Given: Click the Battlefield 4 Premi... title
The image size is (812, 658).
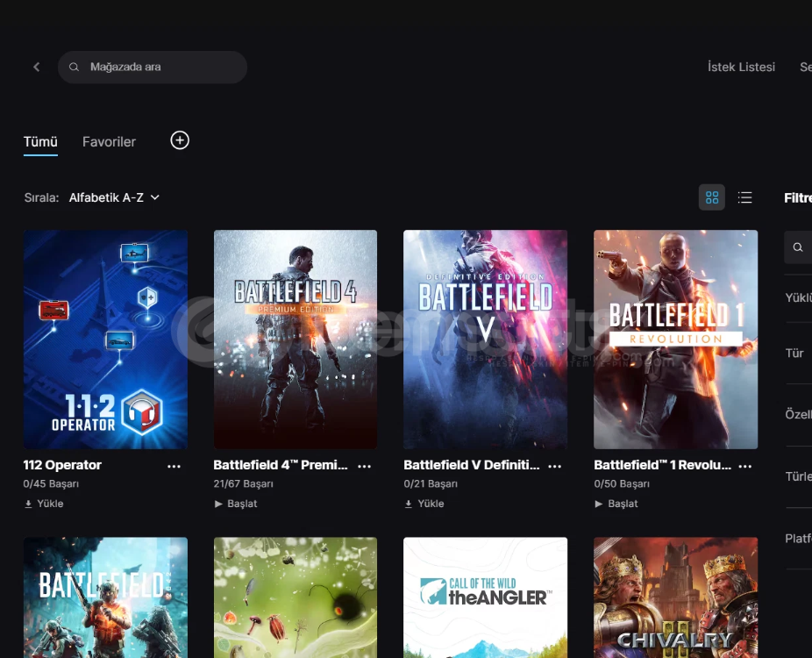Looking at the screenshot, I should pos(280,465).
